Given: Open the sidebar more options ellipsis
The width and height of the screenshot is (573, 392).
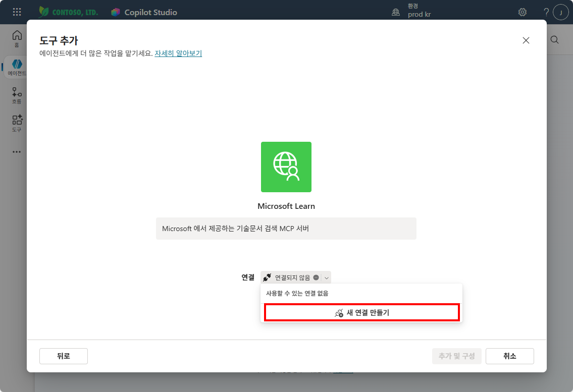Looking at the screenshot, I should [x=17, y=152].
